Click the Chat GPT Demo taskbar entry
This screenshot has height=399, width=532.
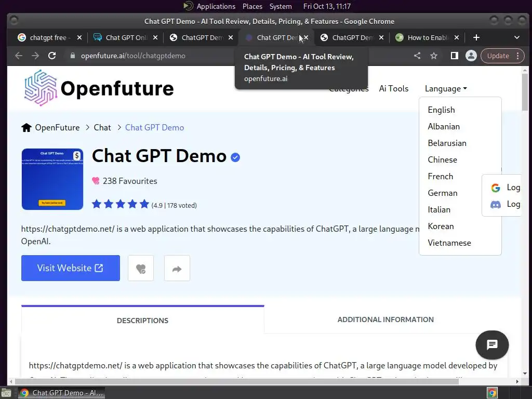(x=61, y=393)
